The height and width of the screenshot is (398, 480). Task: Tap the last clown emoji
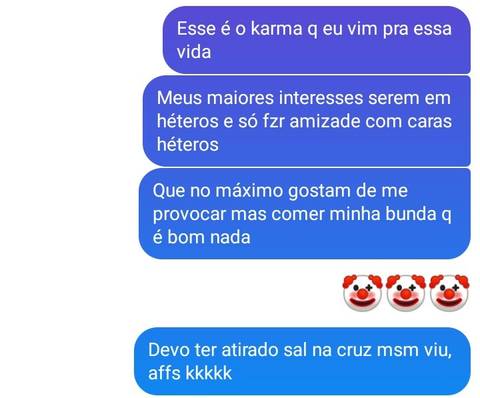449,293
